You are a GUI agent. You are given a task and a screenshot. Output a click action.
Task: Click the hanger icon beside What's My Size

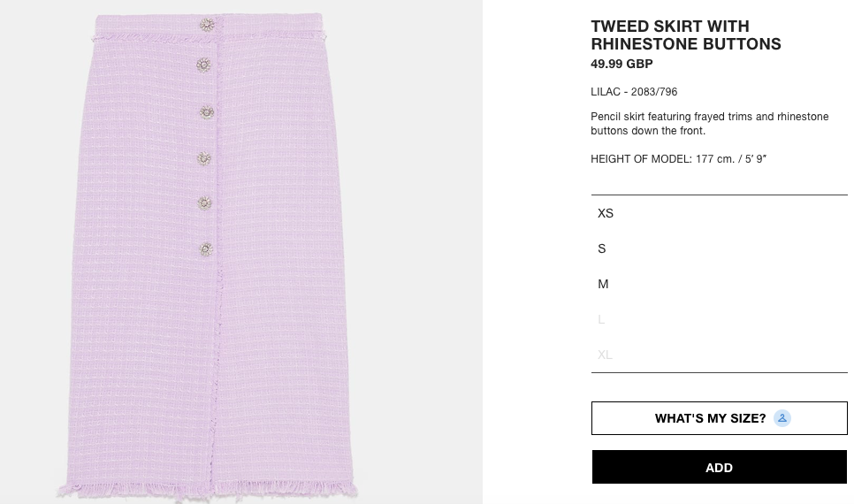(x=782, y=418)
